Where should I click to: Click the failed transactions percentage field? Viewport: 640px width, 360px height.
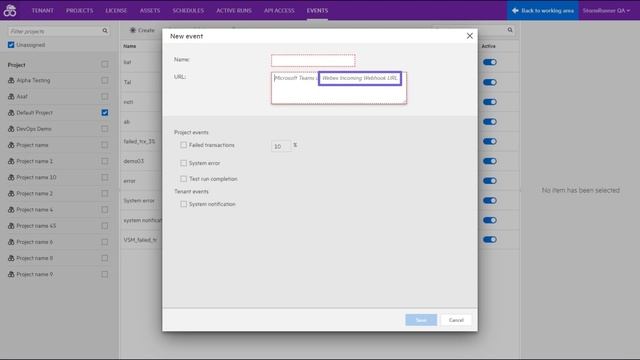tap(281, 146)
